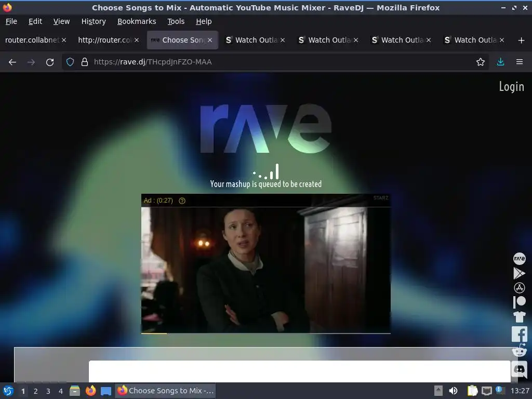The image size is (532, 399).
Task: Open the Facebook icon in sidebar
Action: click(519, 334)
